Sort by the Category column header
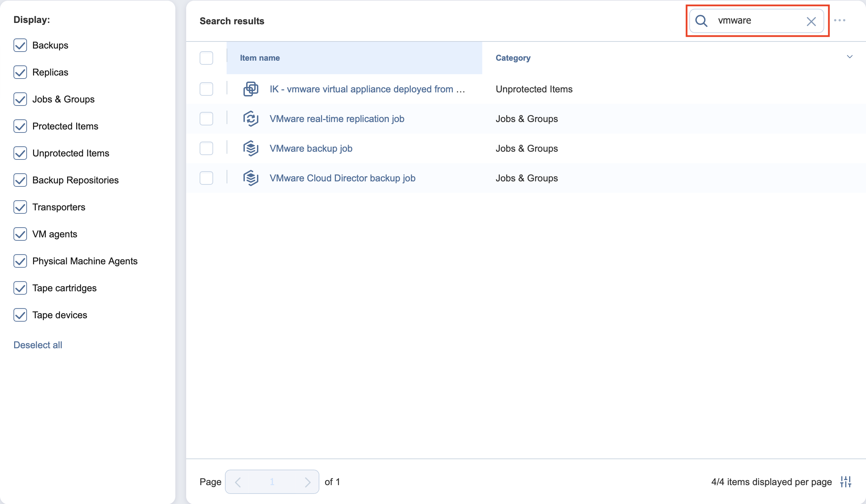The image size is (866, 504). [x=513, y=58]
